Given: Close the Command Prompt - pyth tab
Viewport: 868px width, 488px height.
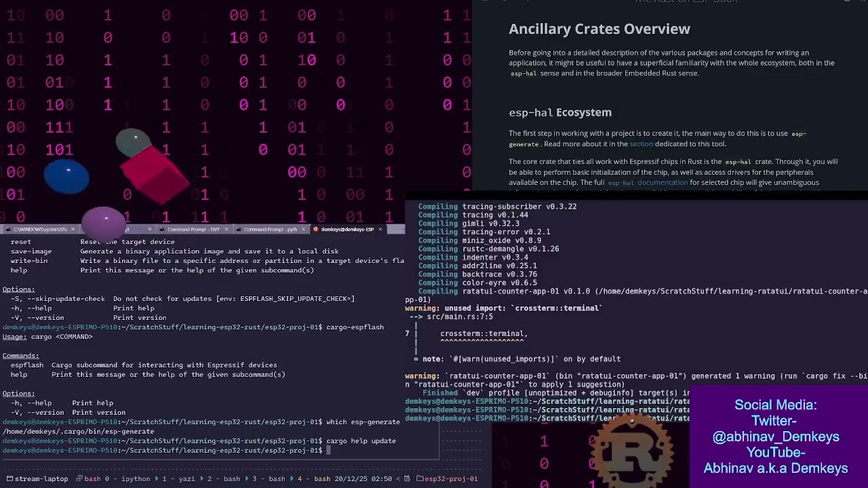Looking at the screenshot, I should 303,229.
